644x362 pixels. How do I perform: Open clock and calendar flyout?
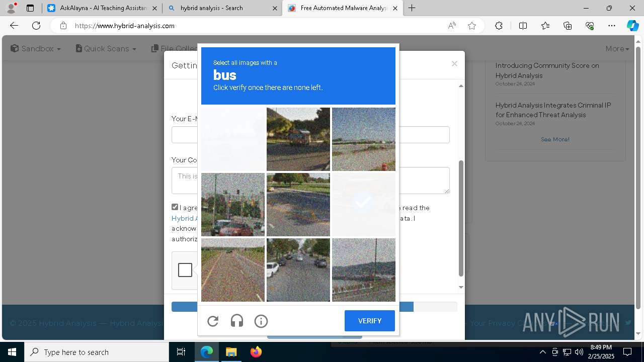click(x=601, y=352)
